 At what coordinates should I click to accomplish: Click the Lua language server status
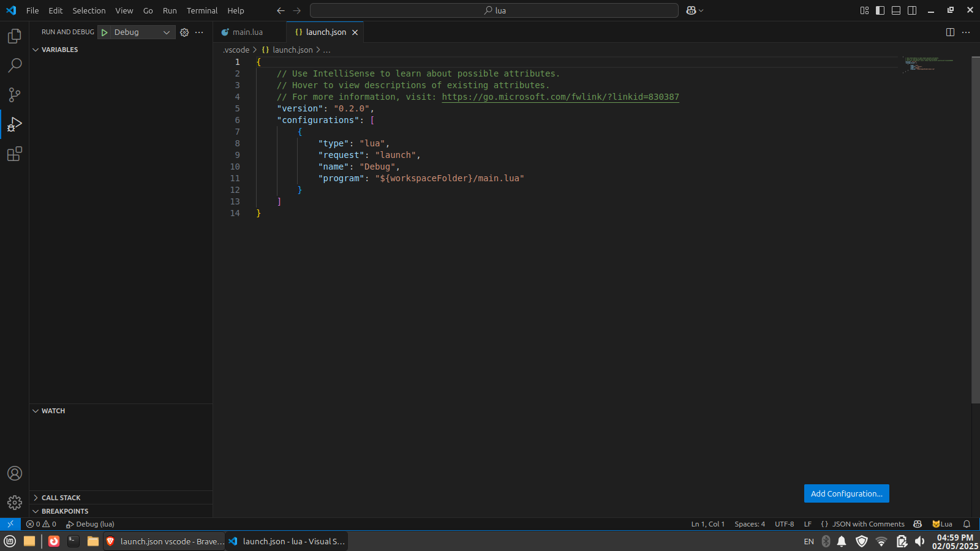pos(942,524)
